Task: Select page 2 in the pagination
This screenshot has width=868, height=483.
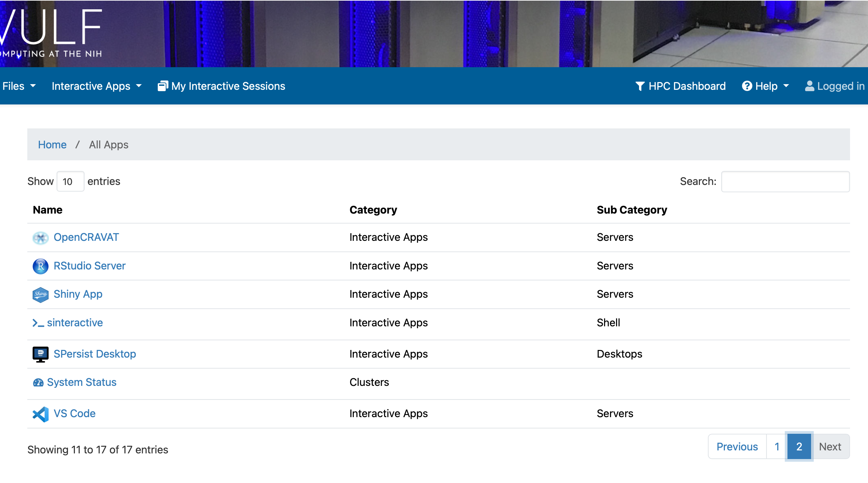Action: (x=799, y=447)
